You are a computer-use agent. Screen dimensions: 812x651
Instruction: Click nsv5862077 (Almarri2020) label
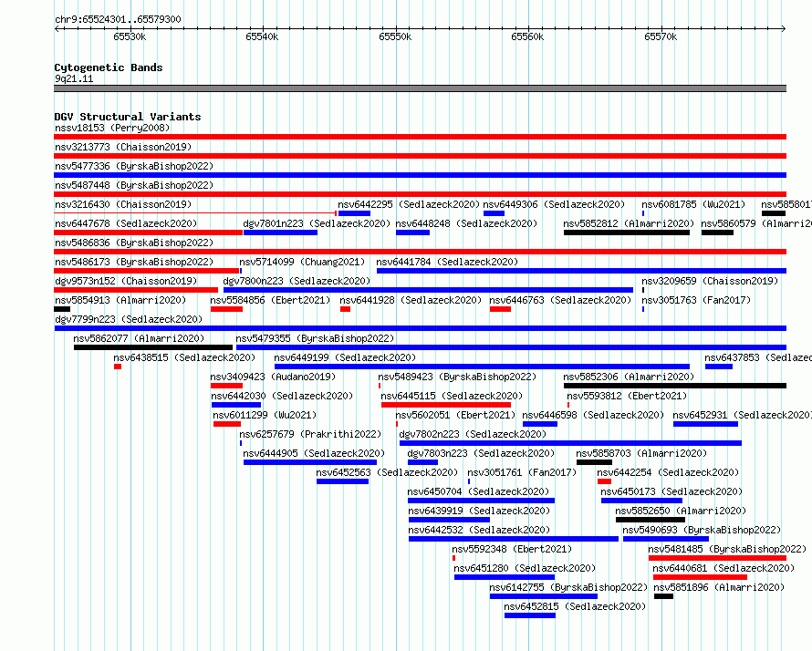pos(139,338)
